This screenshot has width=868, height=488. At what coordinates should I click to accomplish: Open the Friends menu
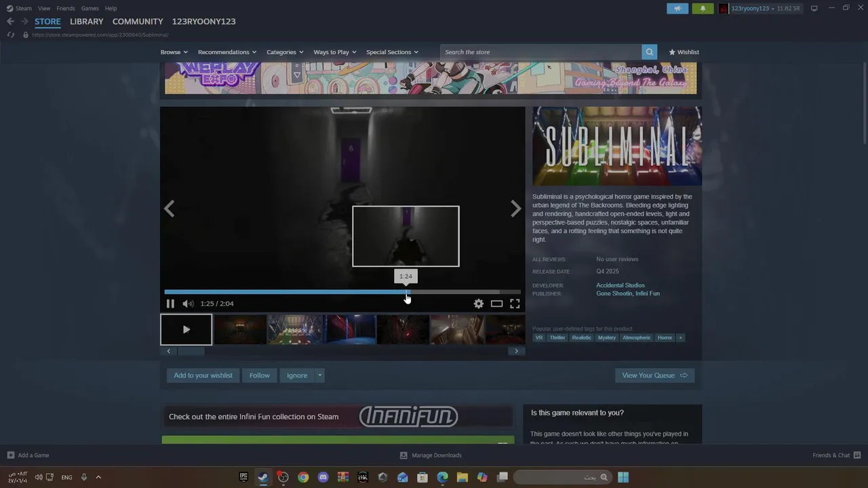click(66, 8)
